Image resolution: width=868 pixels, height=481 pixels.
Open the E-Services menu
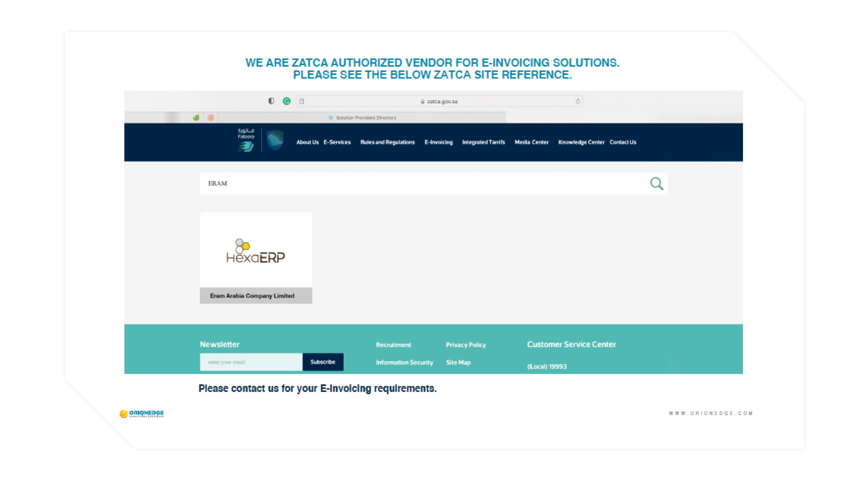[337, 142]
